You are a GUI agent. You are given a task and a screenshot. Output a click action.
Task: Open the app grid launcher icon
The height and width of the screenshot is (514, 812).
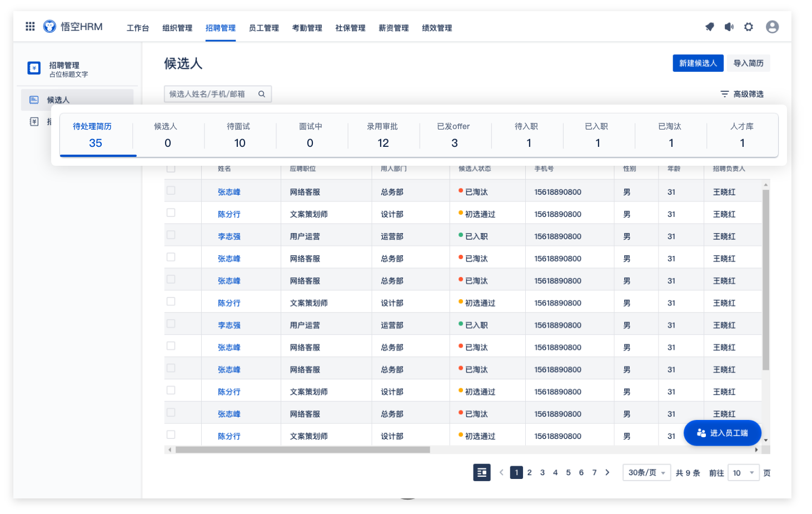[30, 26]
